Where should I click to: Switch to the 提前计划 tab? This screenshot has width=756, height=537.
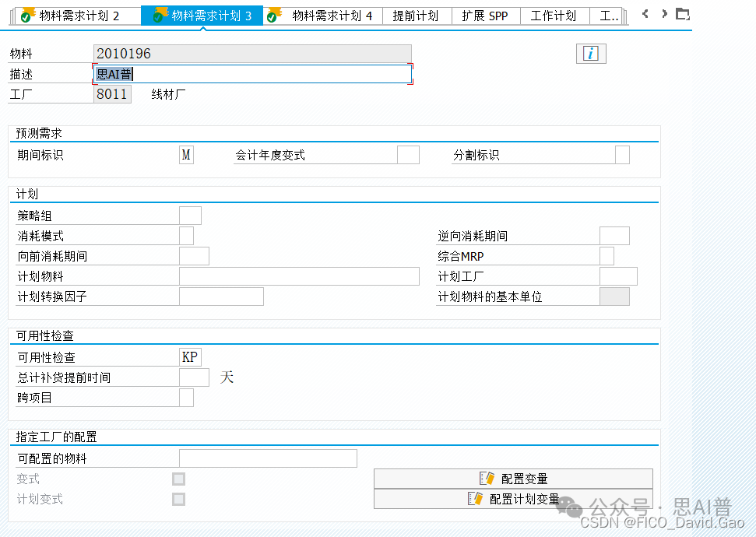click(x=417, y=14)
